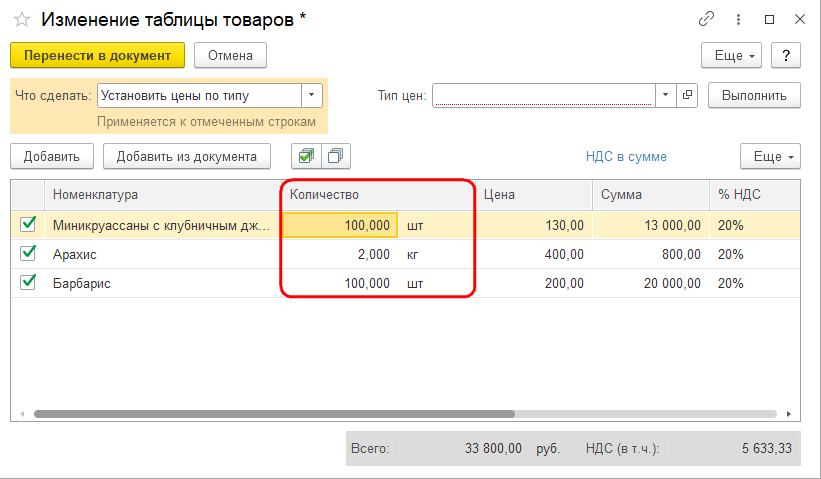This screenshot has height=479, width=821.
Task: Open the table 'Еще' menu
Action: (770, 156)
